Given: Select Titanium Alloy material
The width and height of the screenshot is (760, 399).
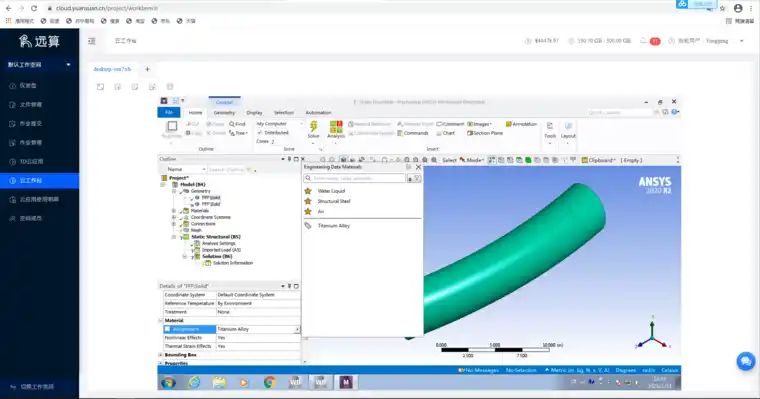Looking at the screenshot, I should coord(333,226).
